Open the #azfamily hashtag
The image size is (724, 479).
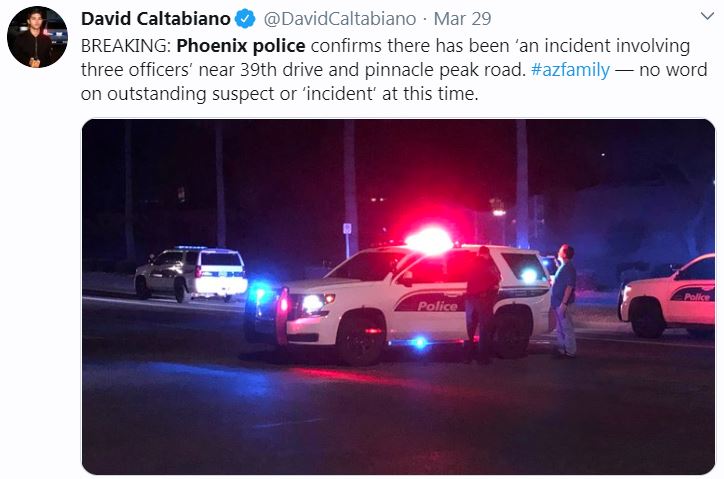[x=570, y=70]
